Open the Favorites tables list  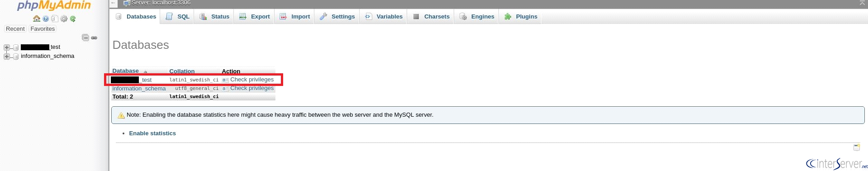pyautogui.click(x=43, y=28)
